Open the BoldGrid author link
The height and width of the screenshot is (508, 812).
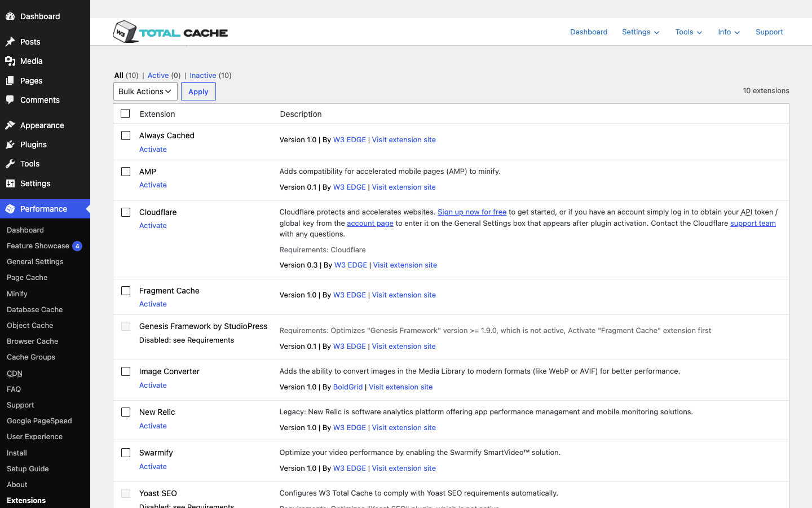(x=348, y=387)
